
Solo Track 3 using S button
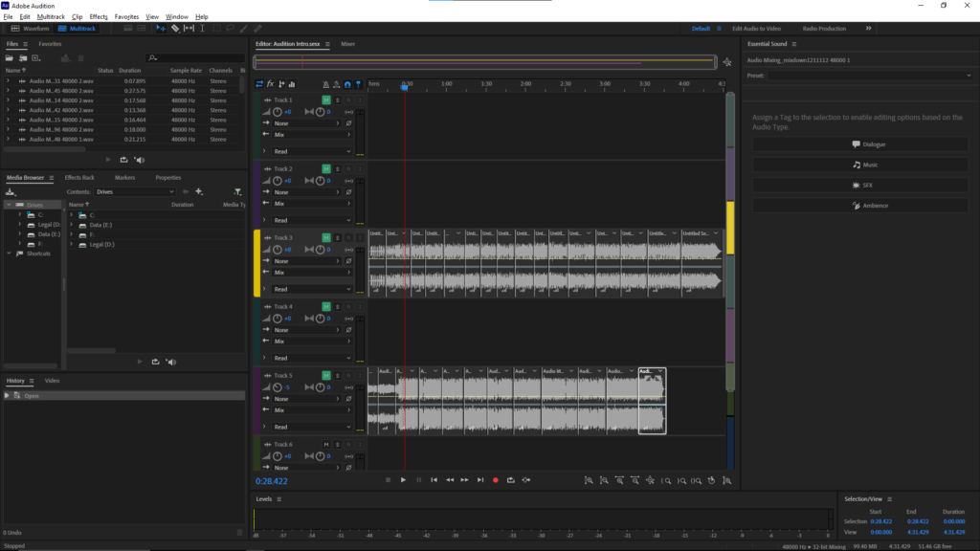(337, 237)
